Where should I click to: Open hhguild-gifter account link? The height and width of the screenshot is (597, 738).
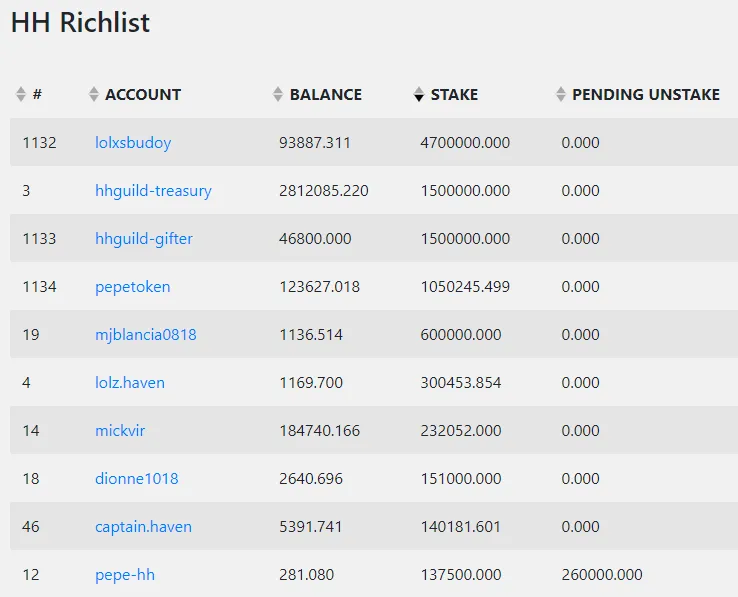144,239
